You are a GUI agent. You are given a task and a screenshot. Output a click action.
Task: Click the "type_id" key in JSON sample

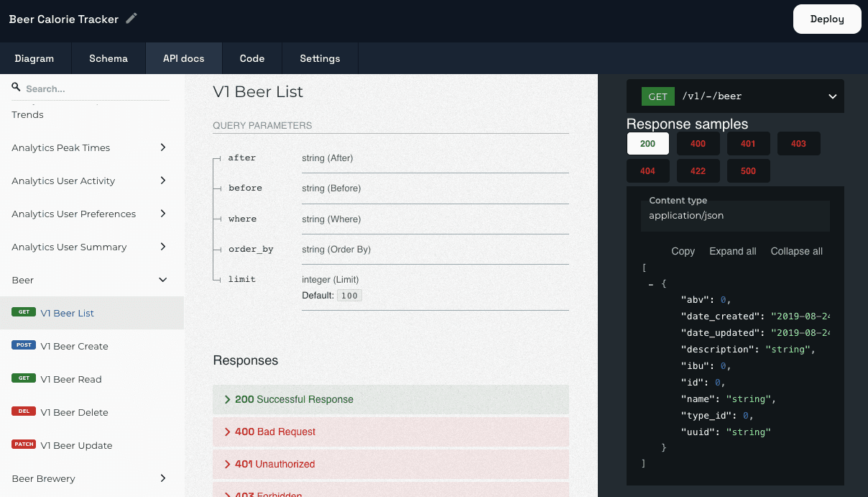click(706, 416)
